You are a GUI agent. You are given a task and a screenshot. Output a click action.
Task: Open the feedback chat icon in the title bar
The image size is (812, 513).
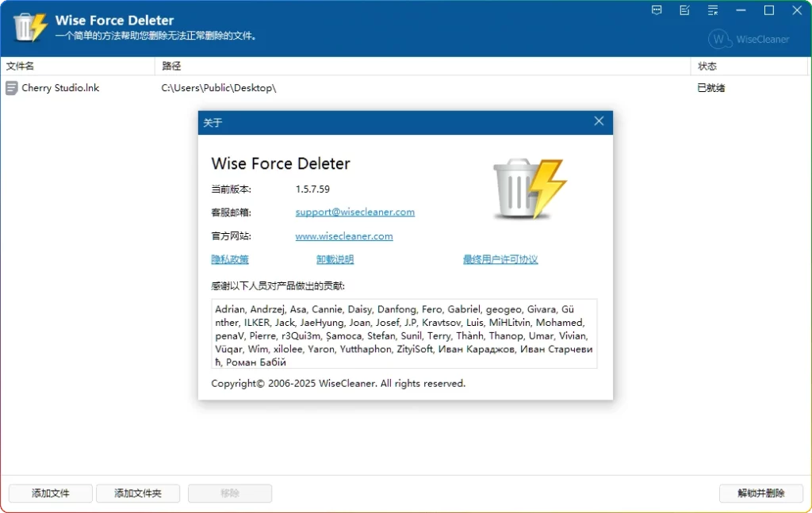(x=656, y=10)
